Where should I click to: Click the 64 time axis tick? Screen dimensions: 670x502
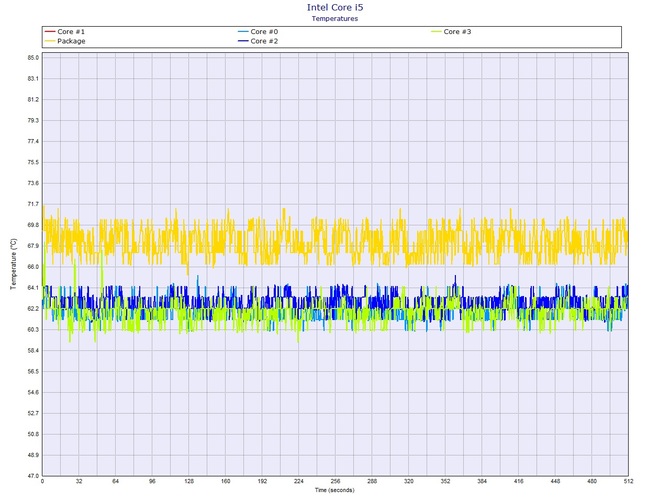pos(116,481)
